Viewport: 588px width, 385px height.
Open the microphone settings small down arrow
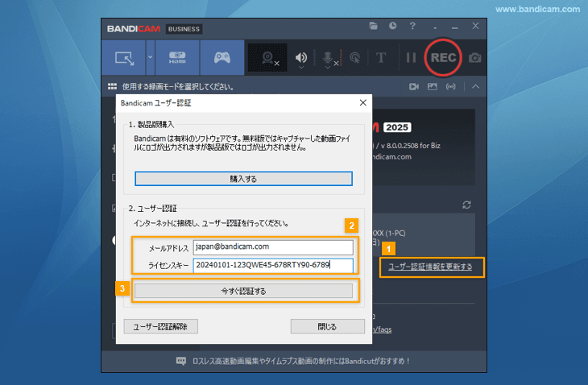(x=327, y=68)
